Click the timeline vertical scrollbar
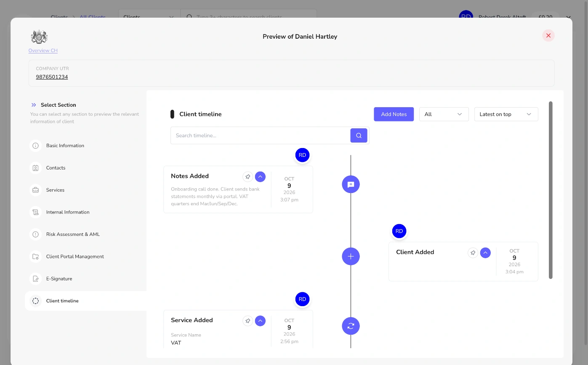The height and width of the screenshot is (365, 588). tap(551, 190)
